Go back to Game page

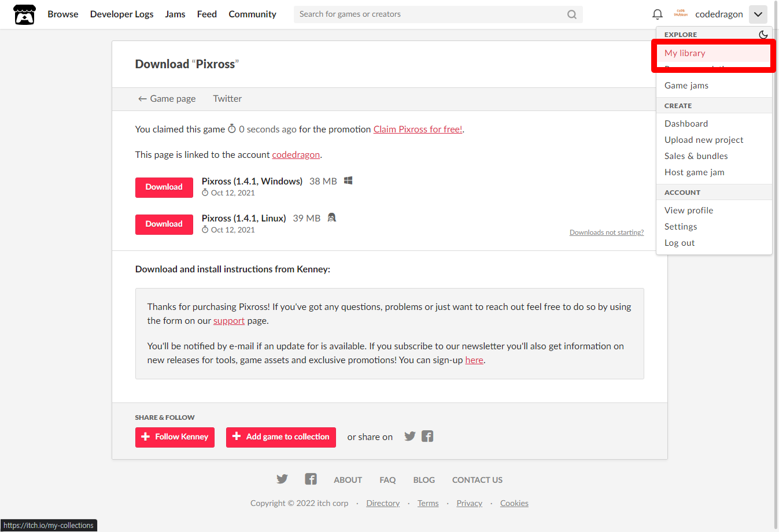(x=167, y=99)
